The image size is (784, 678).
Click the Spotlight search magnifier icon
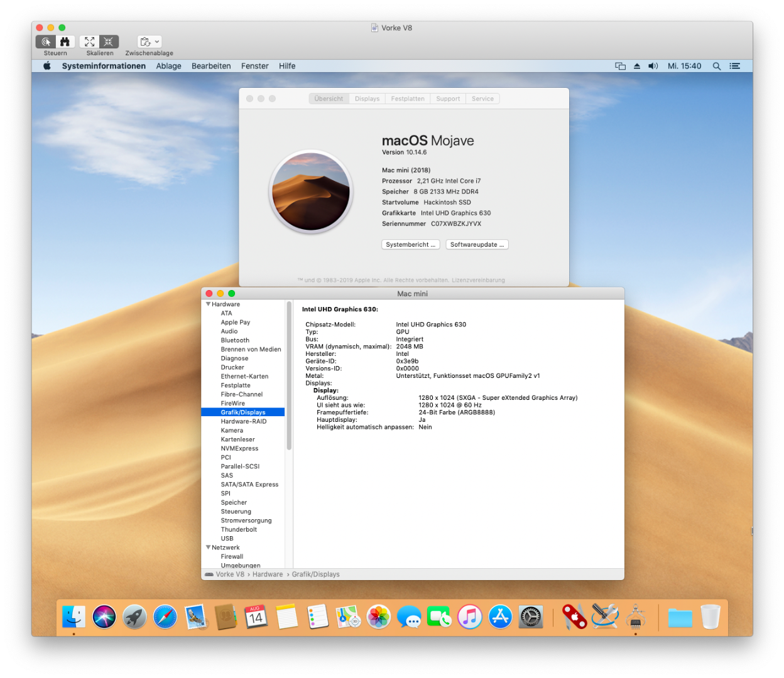click(716, 66)
